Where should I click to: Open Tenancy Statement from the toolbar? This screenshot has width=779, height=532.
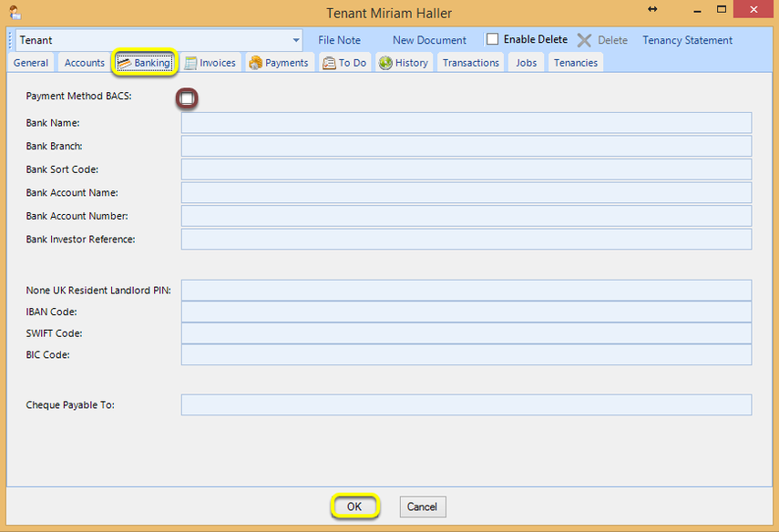tap(687, 40)
